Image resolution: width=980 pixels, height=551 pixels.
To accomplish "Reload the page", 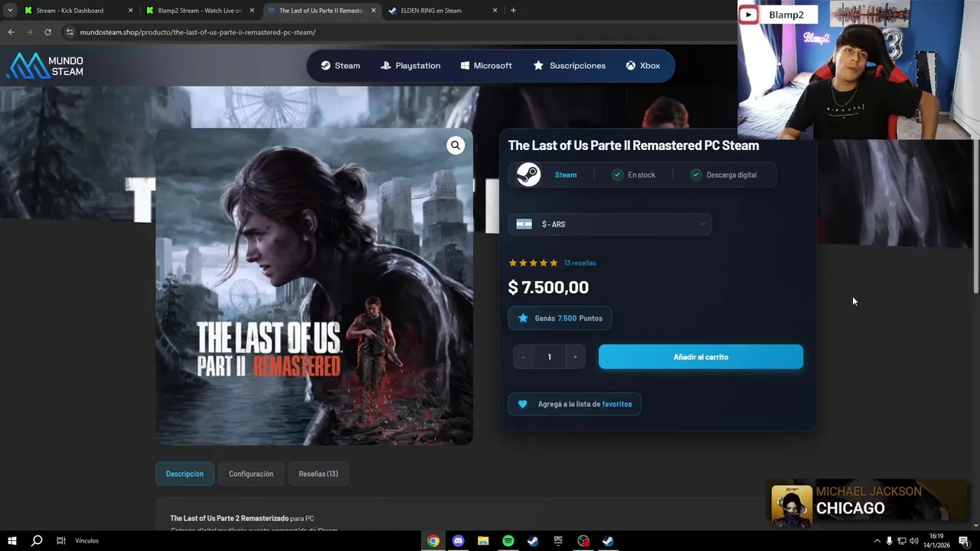I will coord(47,32).
